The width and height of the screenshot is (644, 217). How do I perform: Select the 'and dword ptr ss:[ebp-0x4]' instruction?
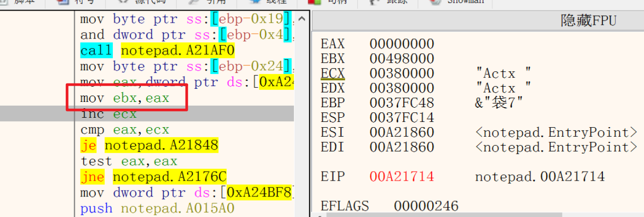coord(186,35)
